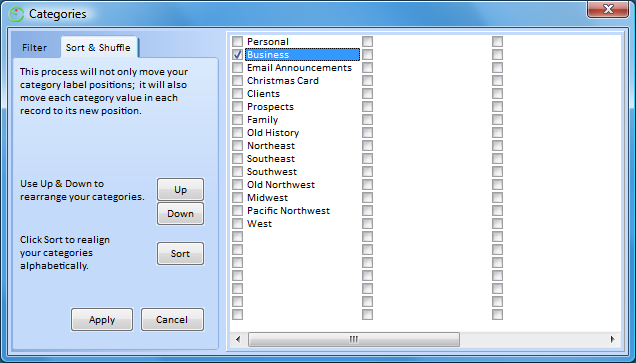Move selected category Down

point(180,214)
